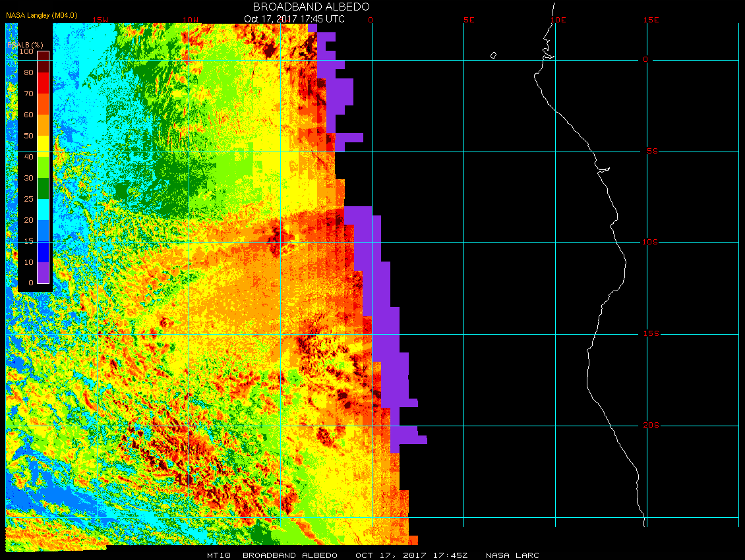Image resolution: width=745 pixels, height=560 pixels.
Task: Select the orange 50–60 colorbar swatch
Action: click(44, 125)
